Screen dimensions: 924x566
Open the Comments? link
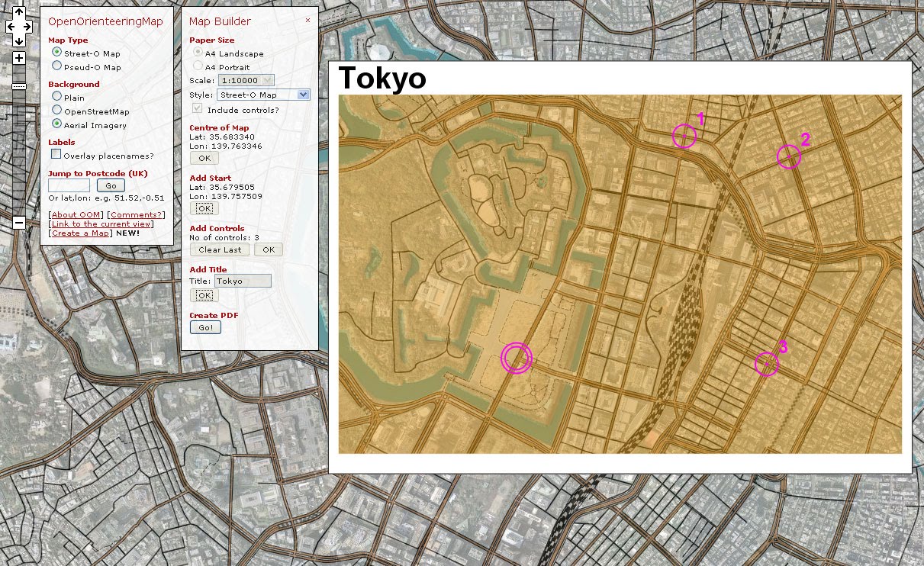pyautogui.click(x=135, y=214)
